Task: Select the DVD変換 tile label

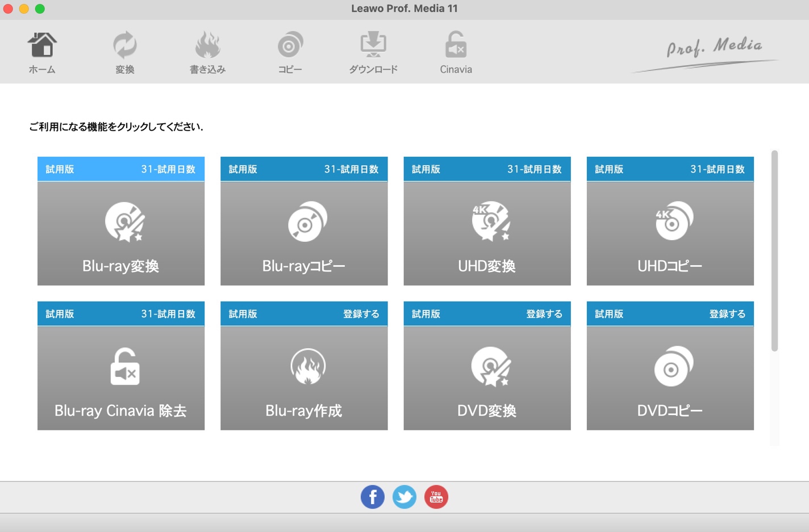Action: (487, 410)
